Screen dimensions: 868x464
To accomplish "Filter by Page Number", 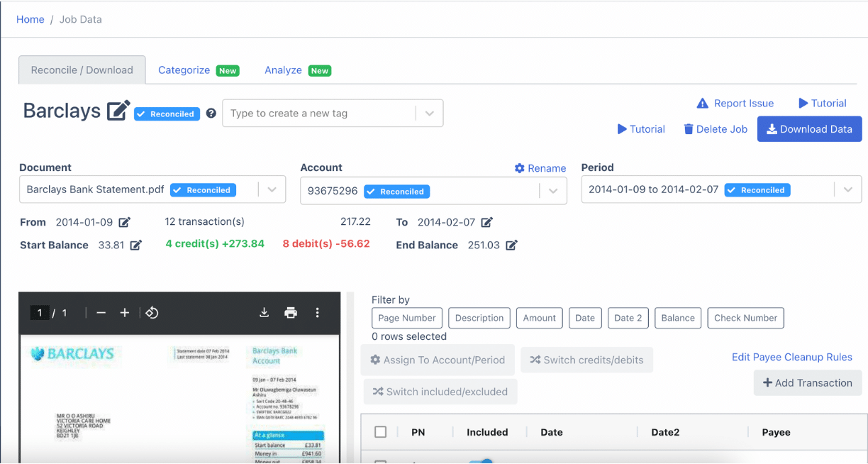I will [x=407, y=318].
